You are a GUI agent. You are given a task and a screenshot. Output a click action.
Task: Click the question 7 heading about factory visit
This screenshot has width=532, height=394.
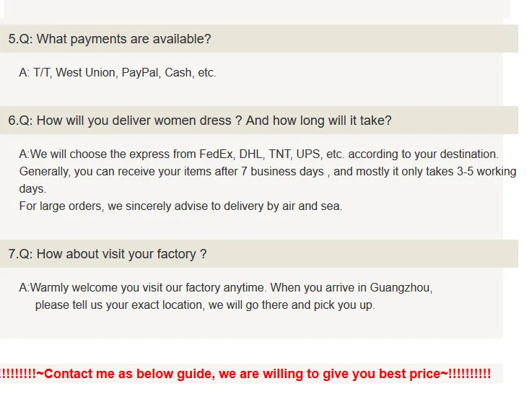108,254
